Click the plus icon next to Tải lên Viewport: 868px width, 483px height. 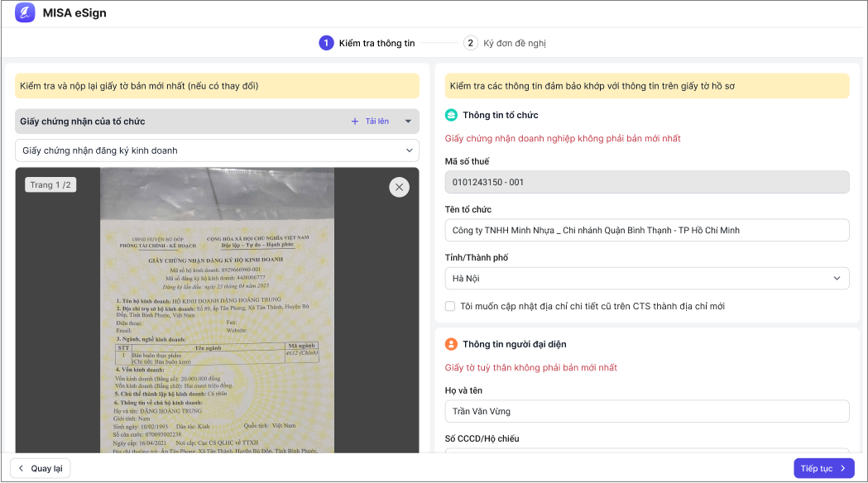click(x=355, y=122)
